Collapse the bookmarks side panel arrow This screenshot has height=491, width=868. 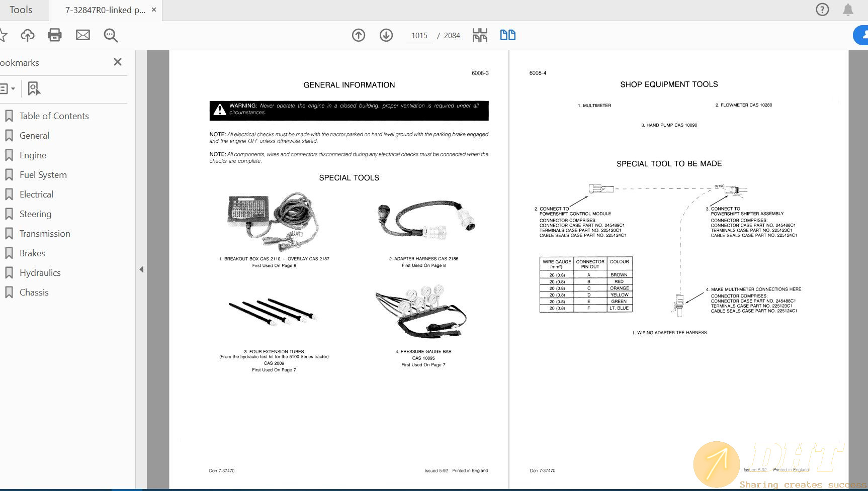pos(141,269)
